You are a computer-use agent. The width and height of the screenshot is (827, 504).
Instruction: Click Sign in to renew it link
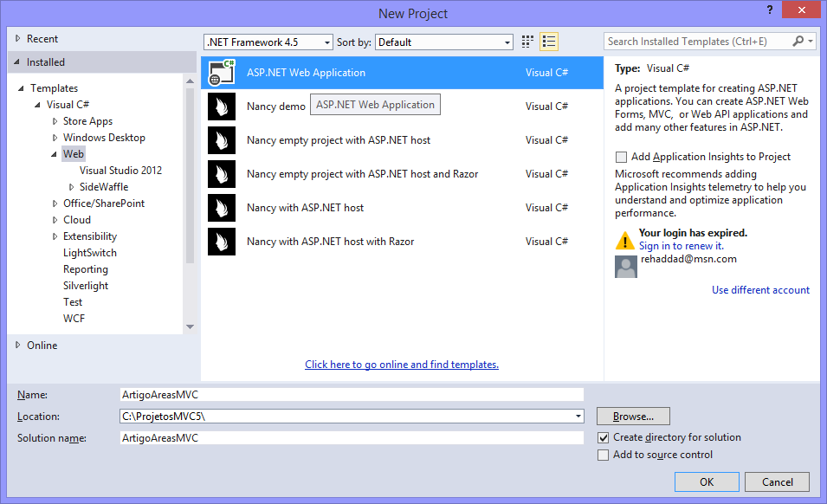pos(682,246)
